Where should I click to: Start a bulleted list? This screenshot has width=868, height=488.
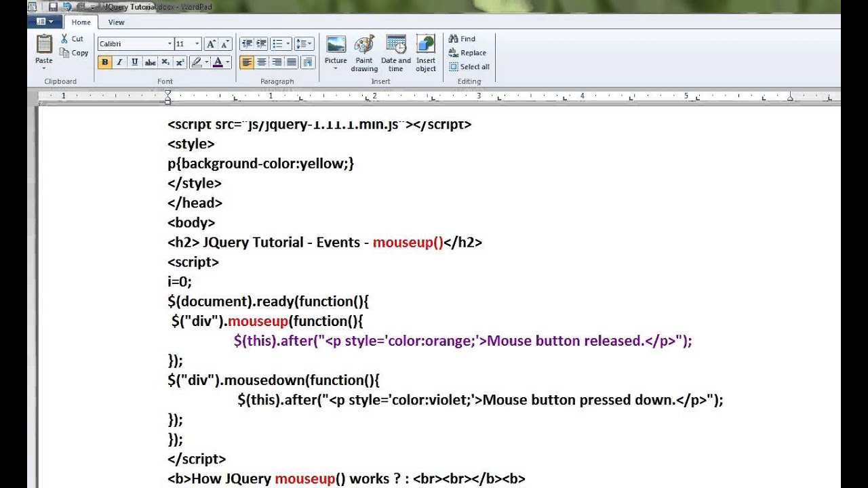(277, 44)
